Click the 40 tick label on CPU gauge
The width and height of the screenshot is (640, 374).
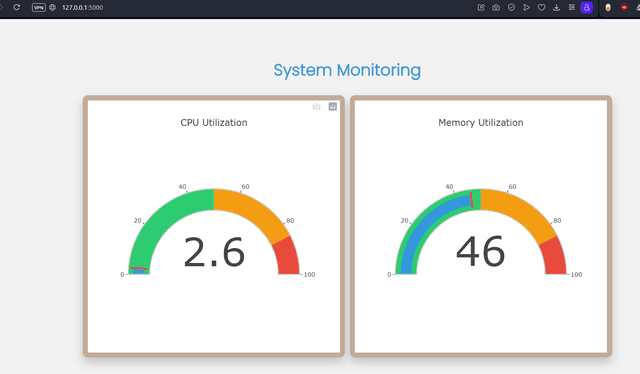(182, 187)
